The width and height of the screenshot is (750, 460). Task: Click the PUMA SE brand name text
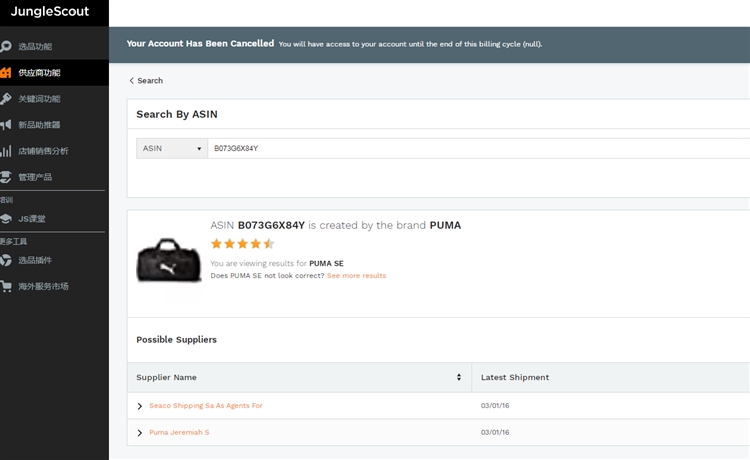click(x=326, y=263)
